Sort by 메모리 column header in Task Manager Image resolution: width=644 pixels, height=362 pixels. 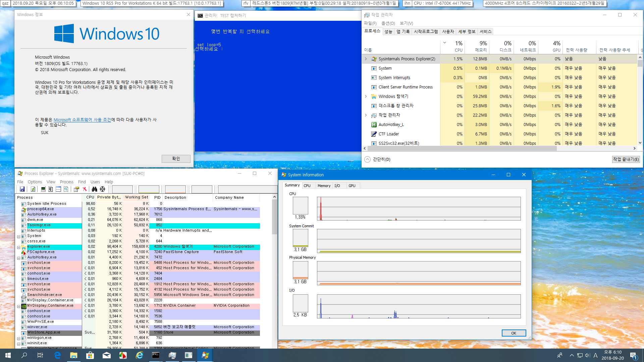coord(476,46)
